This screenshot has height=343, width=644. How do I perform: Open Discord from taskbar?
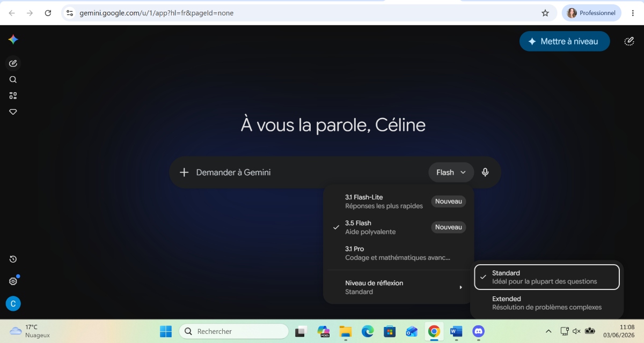click(478, 331)
